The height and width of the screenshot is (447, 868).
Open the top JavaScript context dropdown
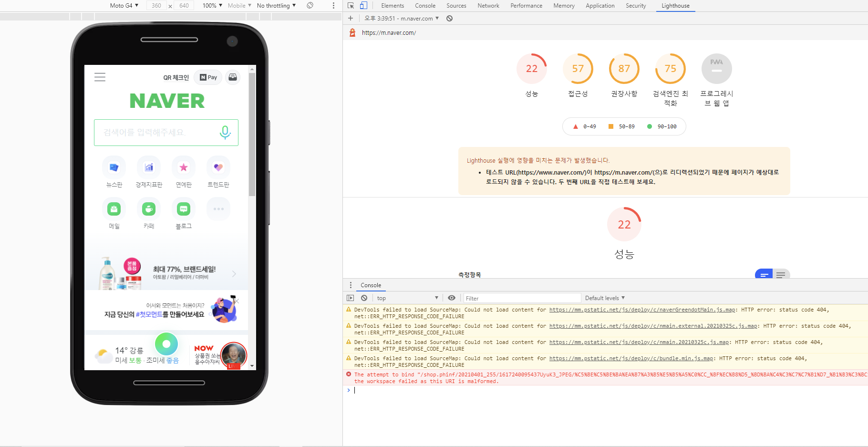click(x=407, y=298)
